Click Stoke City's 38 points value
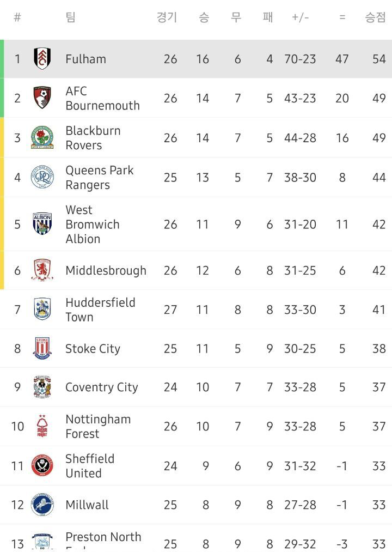Image resolution: width=392 pixels, height=552 pixels. [x=379, y=349]
